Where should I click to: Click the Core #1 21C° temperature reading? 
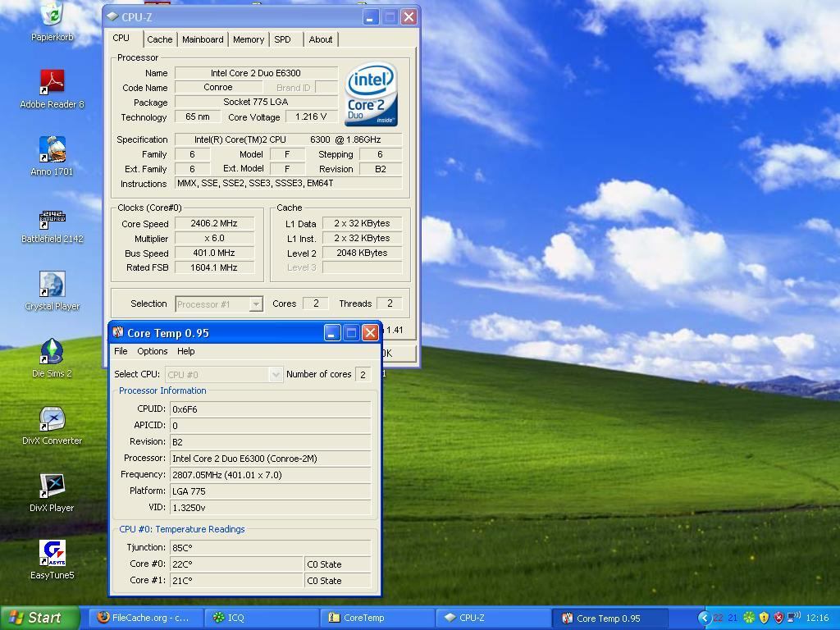[x=236, y=581]
